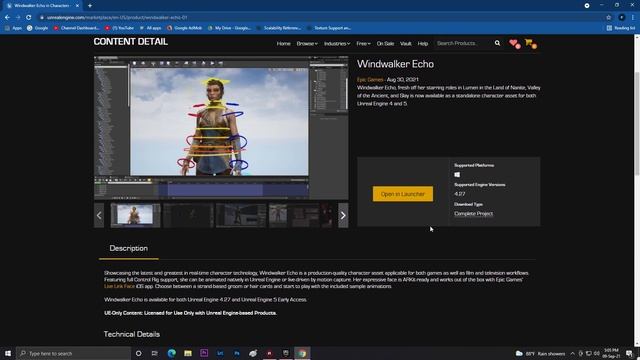Viewport: 640px width, 360px height.
Task: Expand the Free dropdown menu
Action: 363,44
